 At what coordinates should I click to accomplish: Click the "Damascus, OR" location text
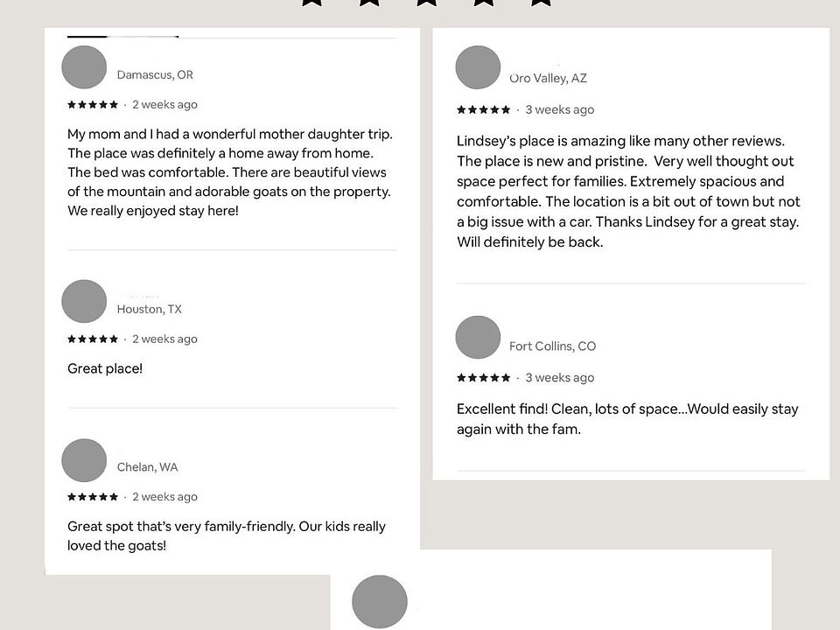click(155, 75)
